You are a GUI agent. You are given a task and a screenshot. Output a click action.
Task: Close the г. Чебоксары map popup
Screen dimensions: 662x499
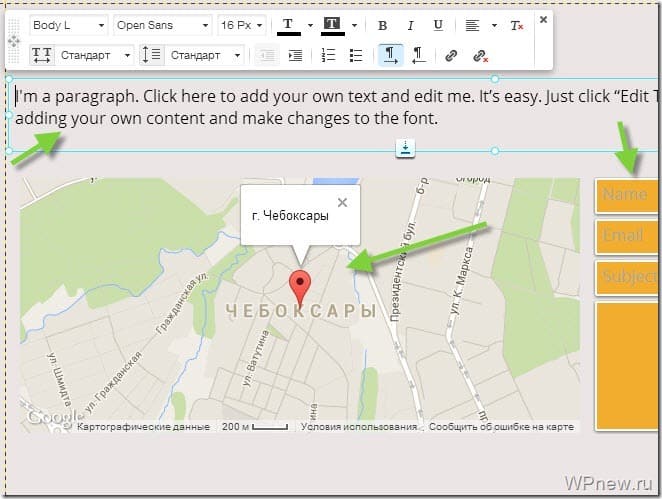(342, 203)
